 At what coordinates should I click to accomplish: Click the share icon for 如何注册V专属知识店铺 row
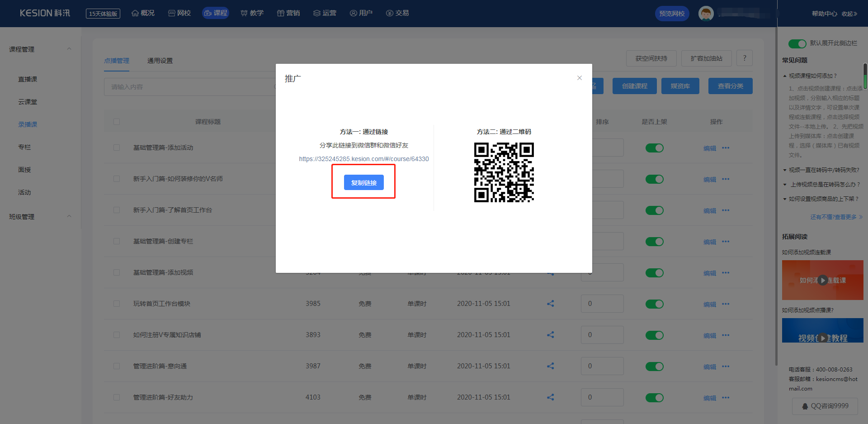tap(550, 335)
